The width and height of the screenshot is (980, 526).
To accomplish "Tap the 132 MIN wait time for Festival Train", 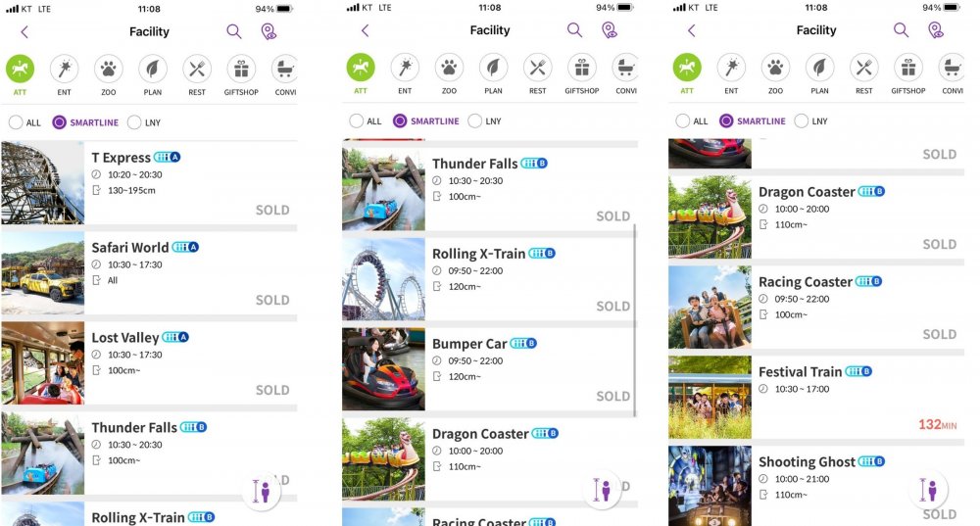I will 938,425.
